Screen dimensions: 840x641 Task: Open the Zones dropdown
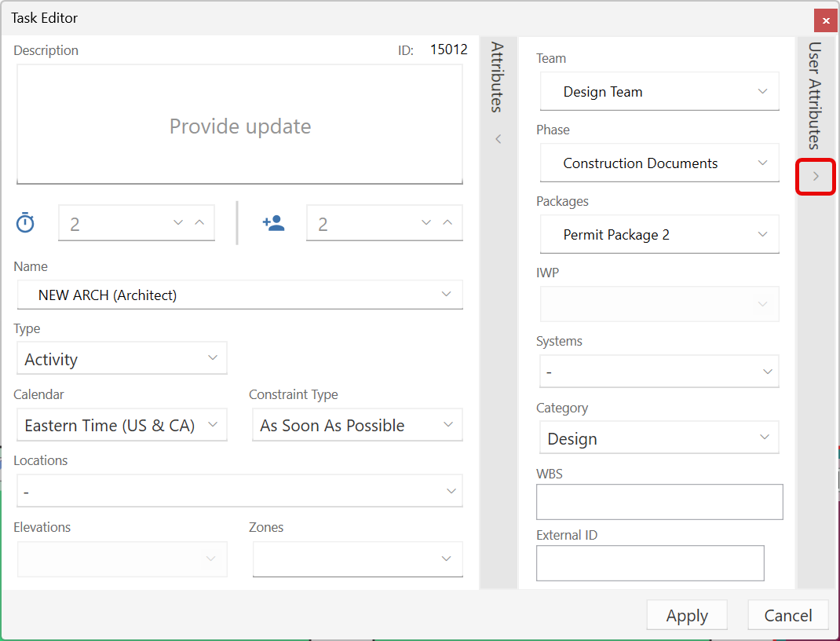(357, 559)
